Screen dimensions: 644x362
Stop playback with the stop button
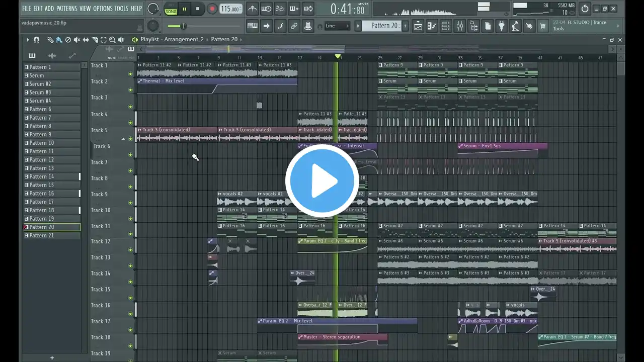(x=198, y=9)
